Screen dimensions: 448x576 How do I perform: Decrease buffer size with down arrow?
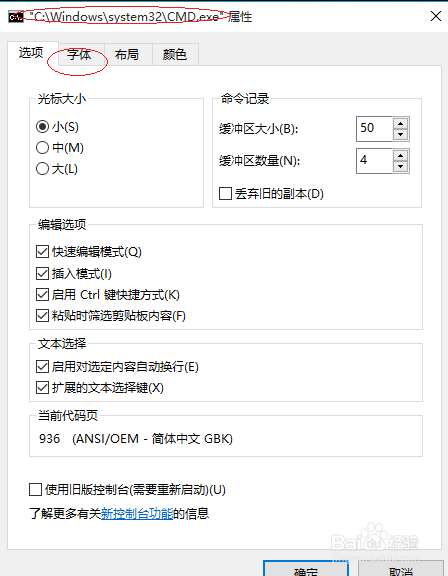[400, 134]
